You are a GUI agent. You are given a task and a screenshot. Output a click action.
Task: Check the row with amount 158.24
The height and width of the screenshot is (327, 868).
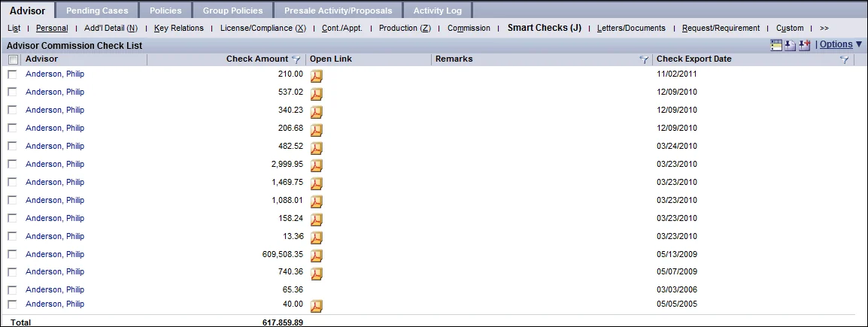click(13, 218)
